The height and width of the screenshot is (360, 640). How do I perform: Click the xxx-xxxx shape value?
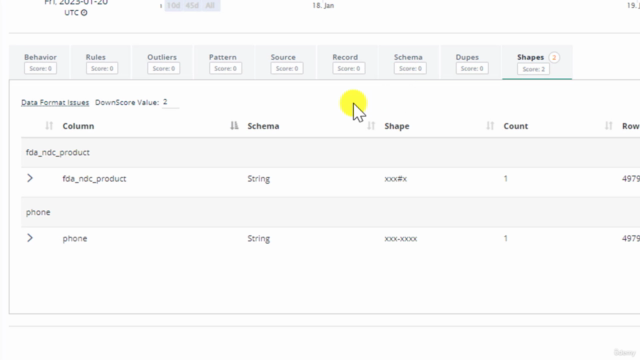click(x=400, y=239)
